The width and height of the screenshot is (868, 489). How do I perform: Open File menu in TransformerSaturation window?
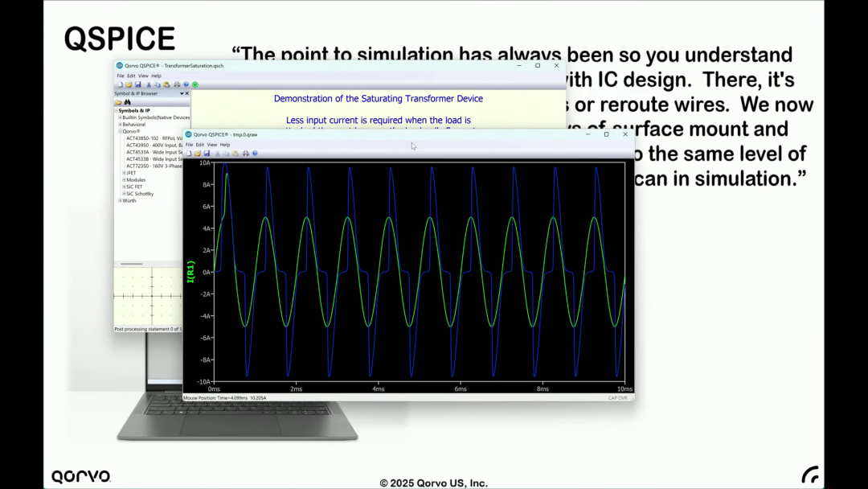click(x=120, y=76)
